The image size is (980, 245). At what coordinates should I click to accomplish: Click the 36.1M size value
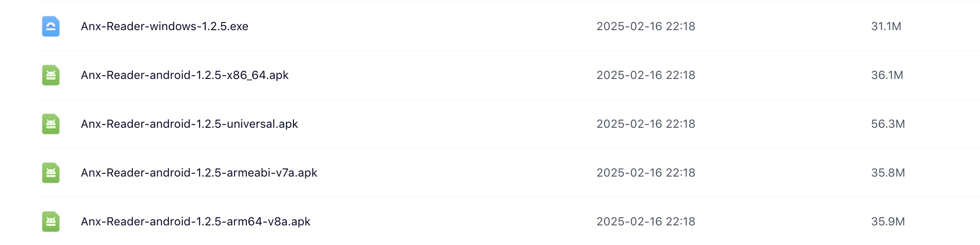[x=887, y=75]
